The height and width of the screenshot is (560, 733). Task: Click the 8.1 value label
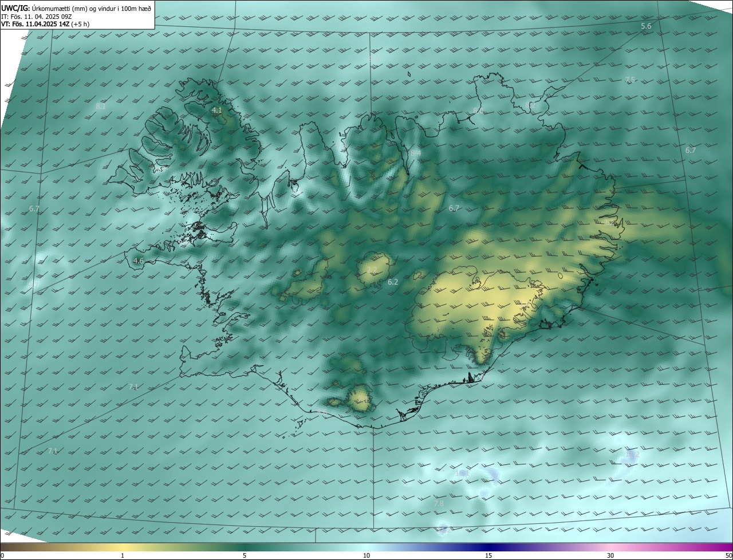coord(101,106)
